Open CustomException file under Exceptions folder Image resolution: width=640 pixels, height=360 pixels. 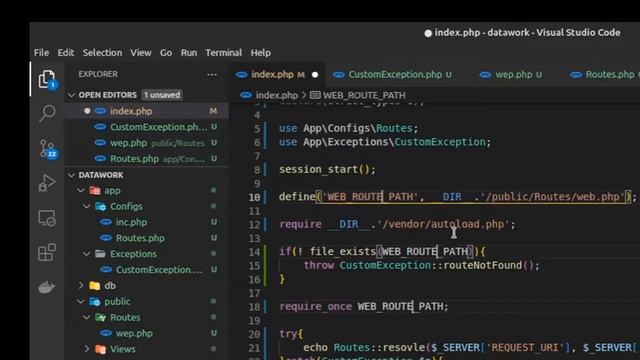147,270
